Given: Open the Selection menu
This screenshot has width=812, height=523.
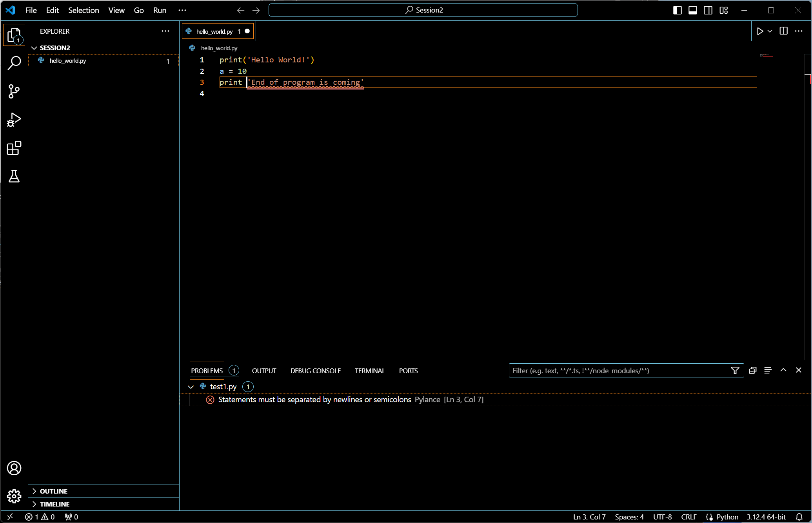Looking at the screenshot, I should [84, 10].
